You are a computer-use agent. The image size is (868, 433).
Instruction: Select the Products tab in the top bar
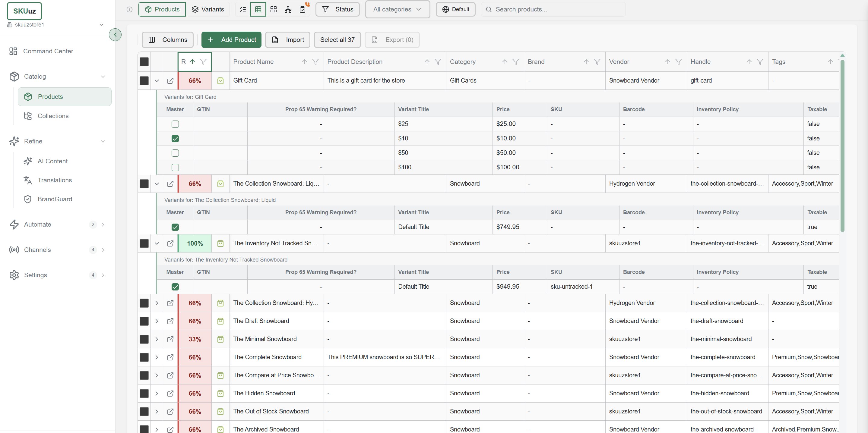click(162, 9)
